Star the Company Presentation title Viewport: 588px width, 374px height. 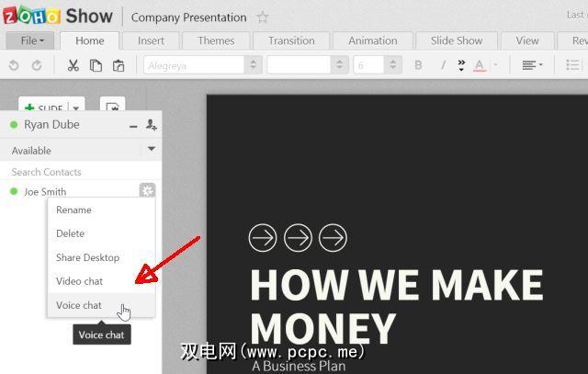coord(263,17)
